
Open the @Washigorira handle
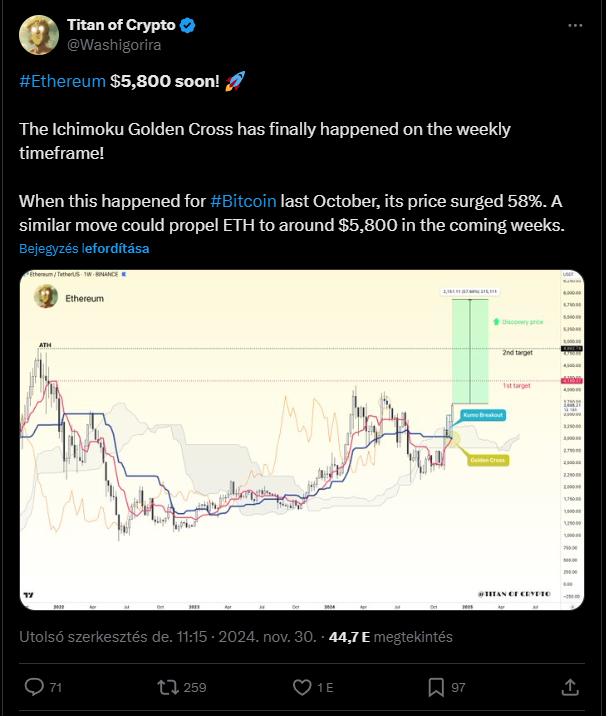coord(114,45)
